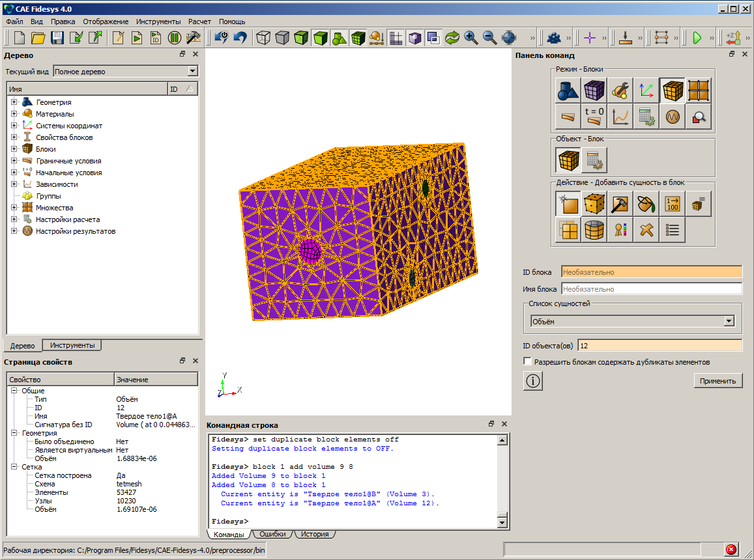Select Blocks mode with the orange cube
754x560 pixels.
(x=673, y=90)
